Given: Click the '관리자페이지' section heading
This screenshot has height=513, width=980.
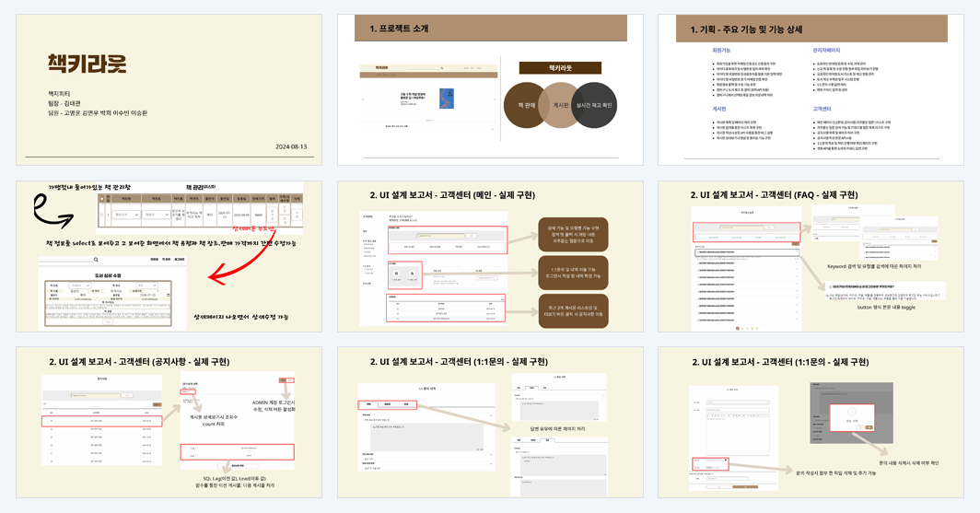Looking at the screenshot, I should [826, 50].
